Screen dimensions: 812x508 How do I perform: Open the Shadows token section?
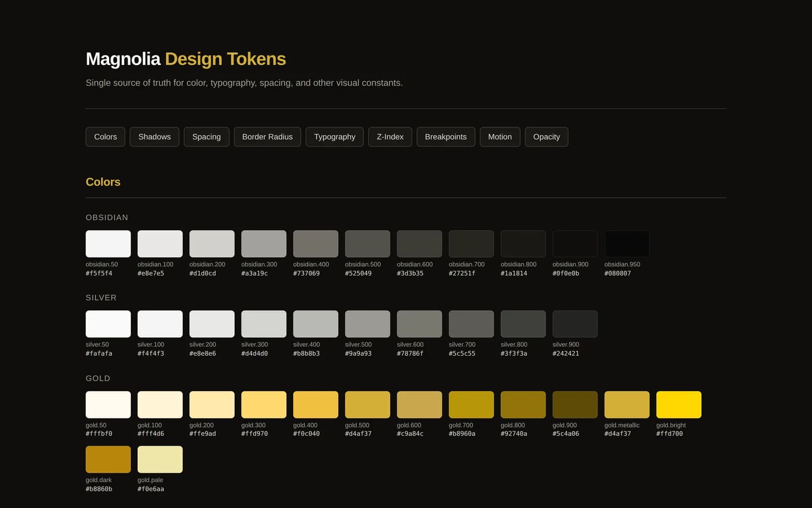[x=154, y=137]
